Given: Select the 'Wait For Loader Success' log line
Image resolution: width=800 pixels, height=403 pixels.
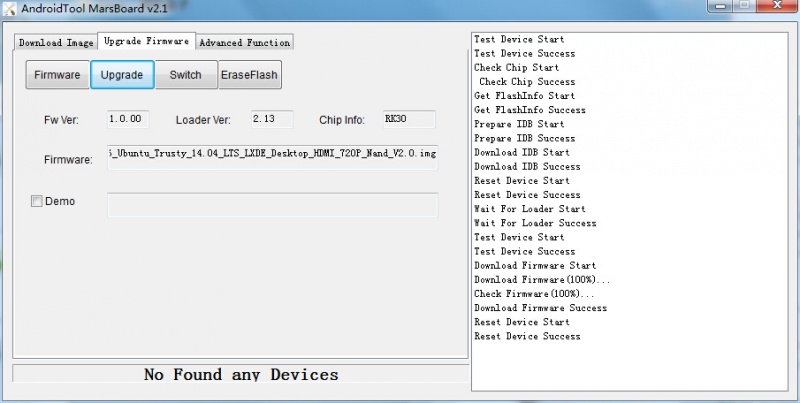Looking at the screenshot, I should pyautogui.click(x=535, y=223).
